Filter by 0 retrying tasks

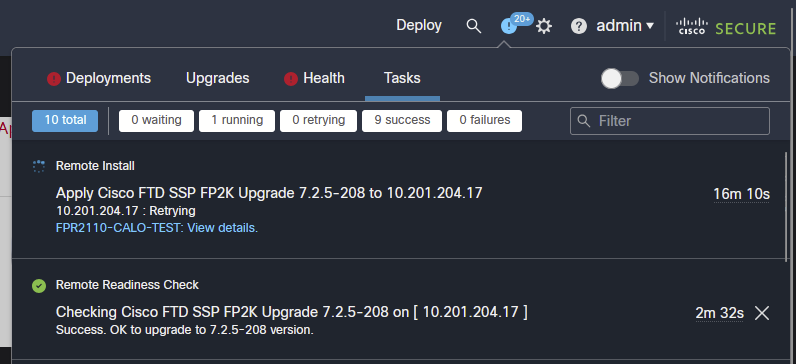coord(318,121)
